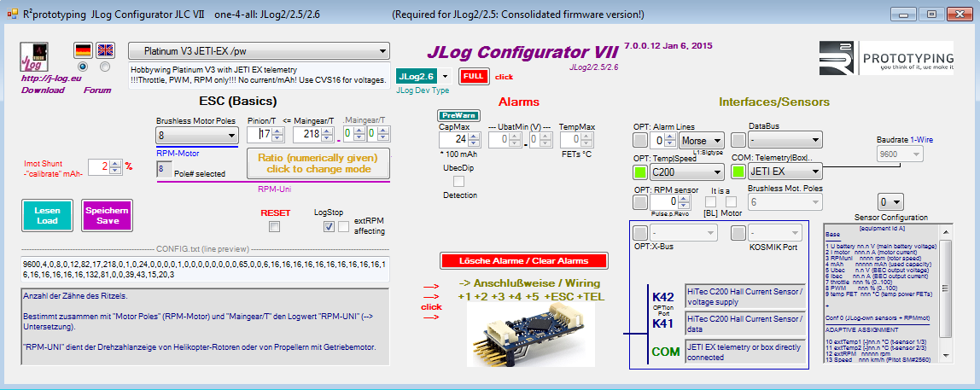Click K41 HiTec C200 data box
This screenshot has width=980, height=390.
pos(745,323)
